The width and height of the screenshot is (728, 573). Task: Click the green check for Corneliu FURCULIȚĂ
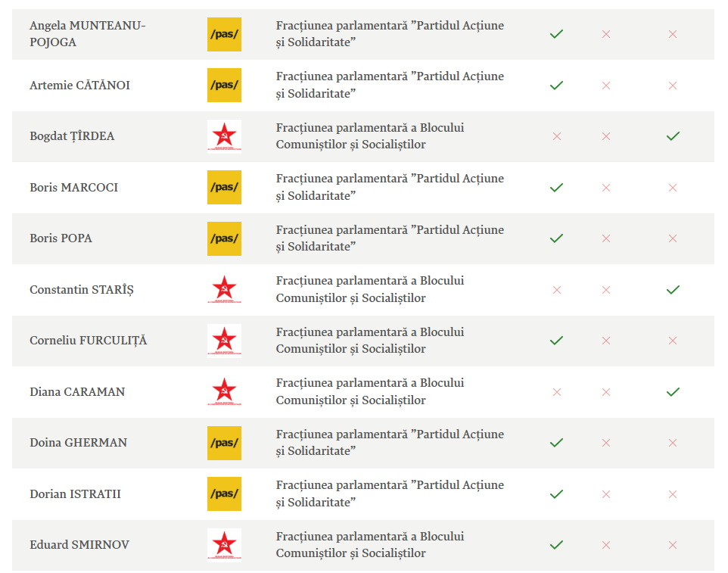(557, 341)
